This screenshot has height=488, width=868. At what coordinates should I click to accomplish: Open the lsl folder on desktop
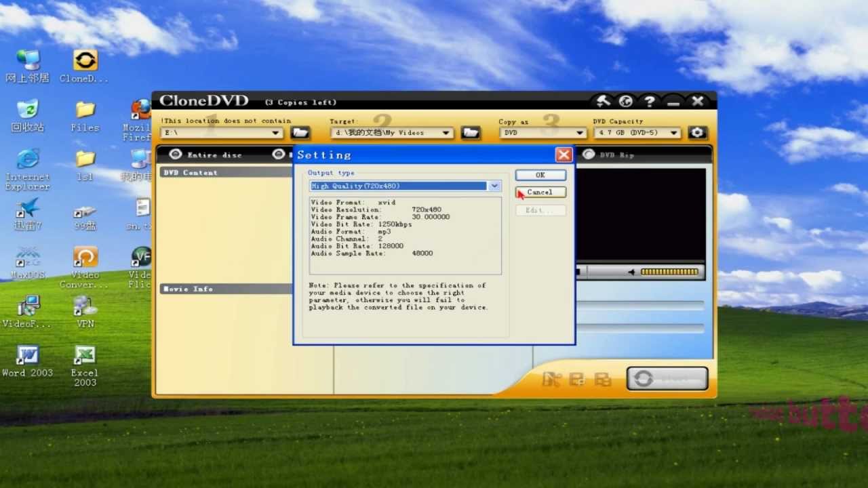coord(85,165)
